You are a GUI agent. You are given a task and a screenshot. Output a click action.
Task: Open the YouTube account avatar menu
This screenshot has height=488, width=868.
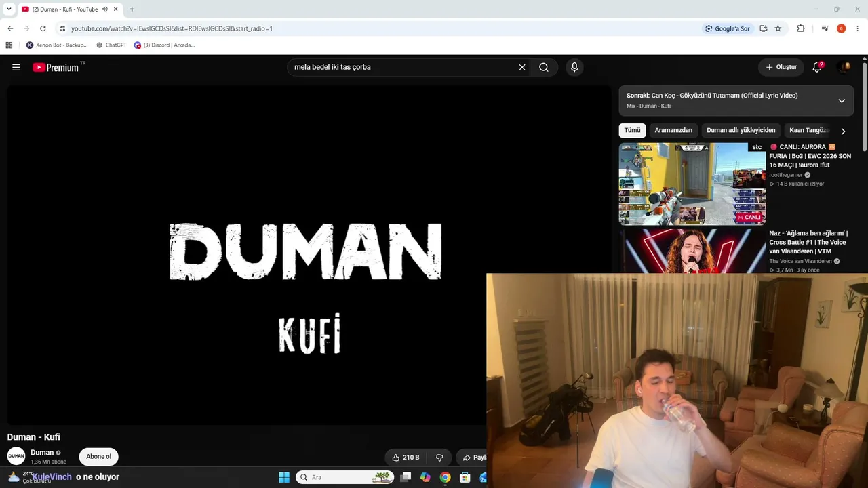point(844,67)
